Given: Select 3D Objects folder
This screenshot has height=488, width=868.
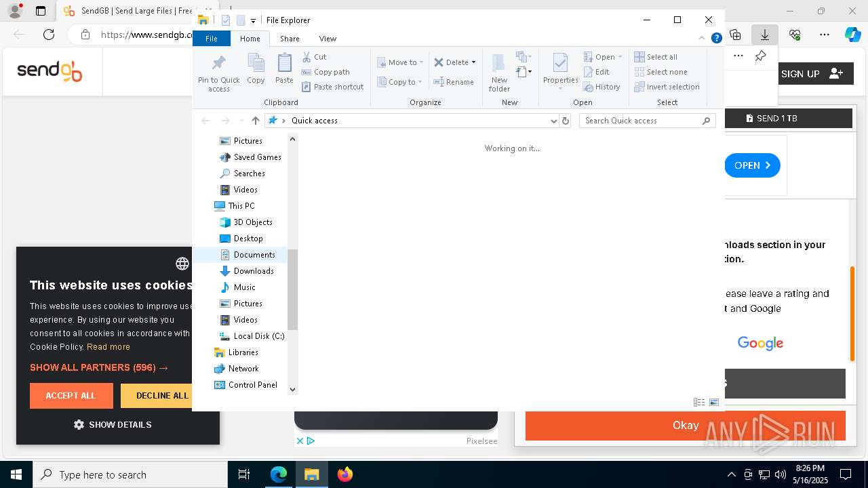Looking at the screenshot, I should click(252, 222).
